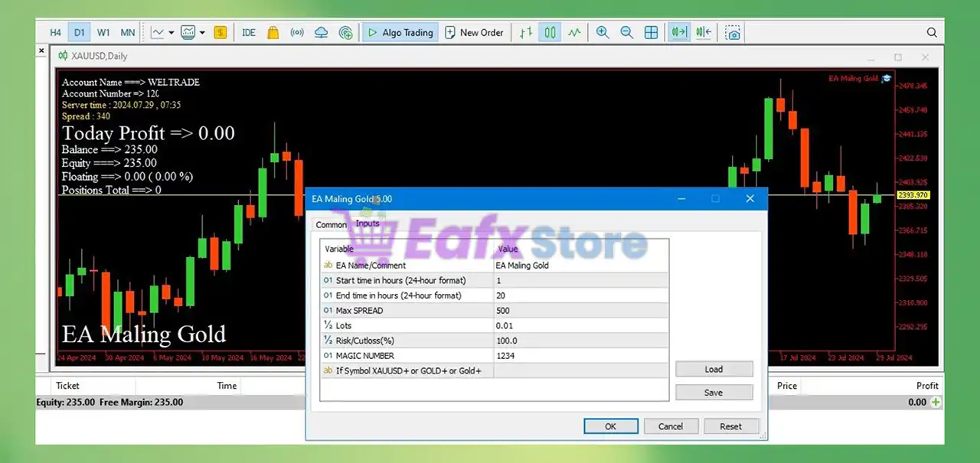Edit the MAGIC NUMBER value 1234
Screen dimensions: 980x463
(x=580, y=356)
